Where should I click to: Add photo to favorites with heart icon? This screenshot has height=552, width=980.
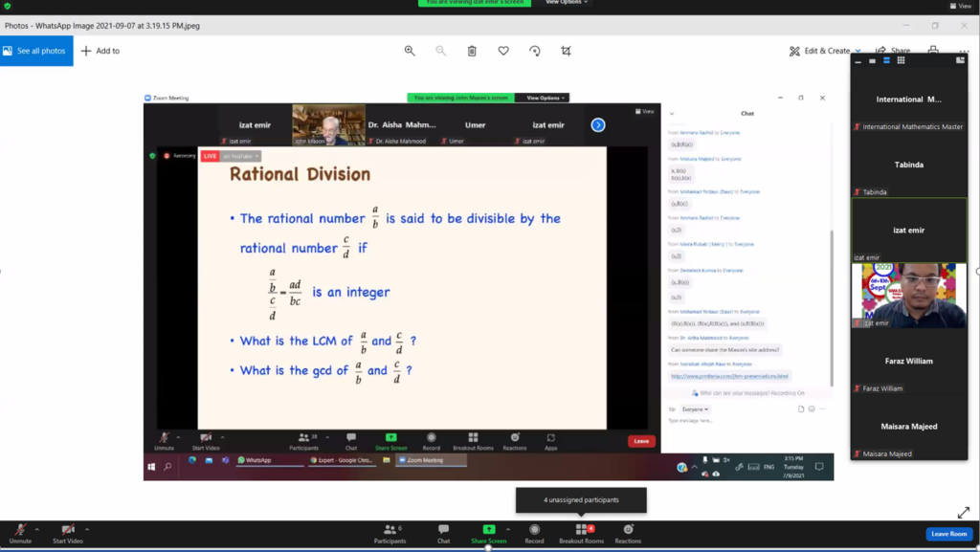(503, 51)
